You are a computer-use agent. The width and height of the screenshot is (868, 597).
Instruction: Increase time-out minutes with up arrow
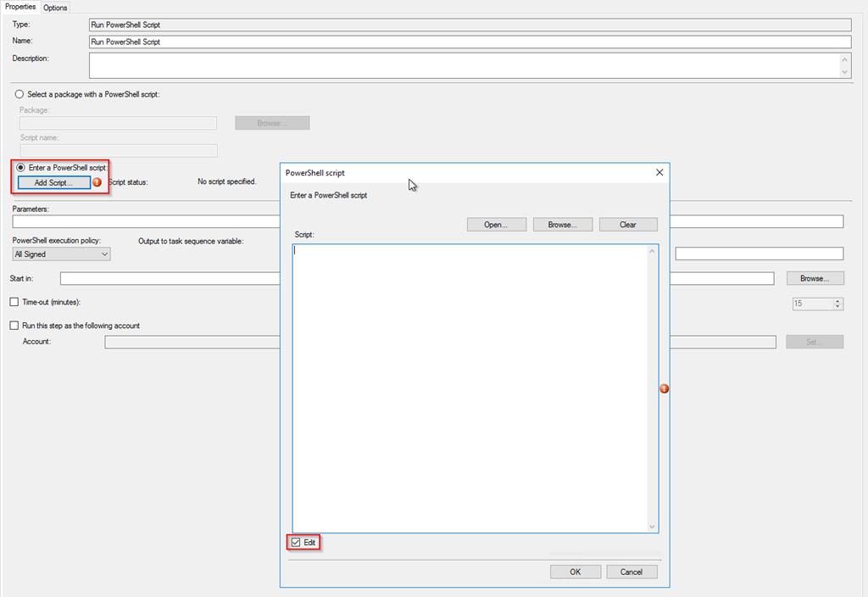pyautogui.click(x=837, y=300)
